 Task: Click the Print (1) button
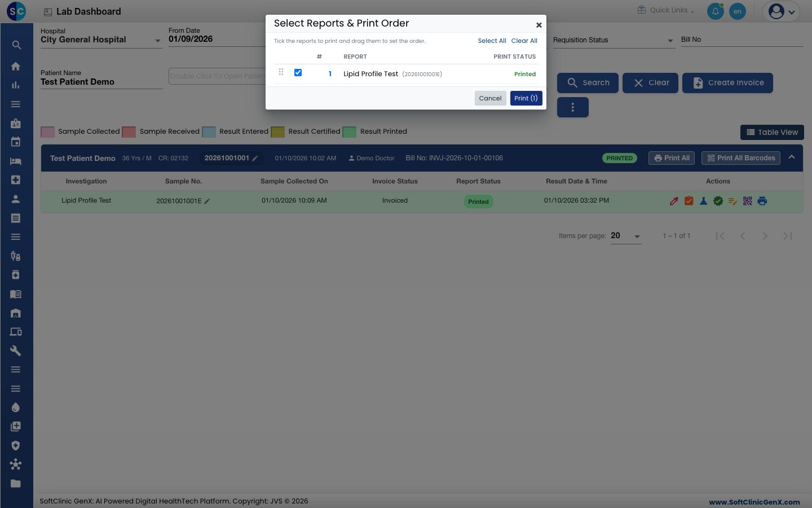[526, 98]
